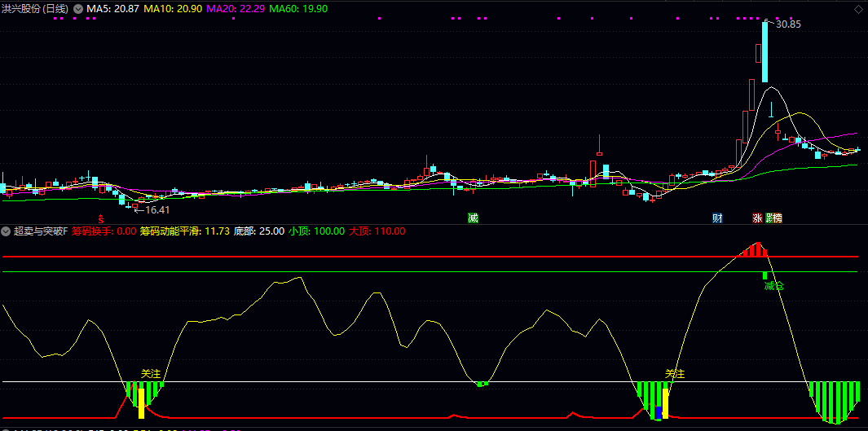Screen dimensions: 868x431
Task: Select the MA20 moving average label
Action: 235,9
